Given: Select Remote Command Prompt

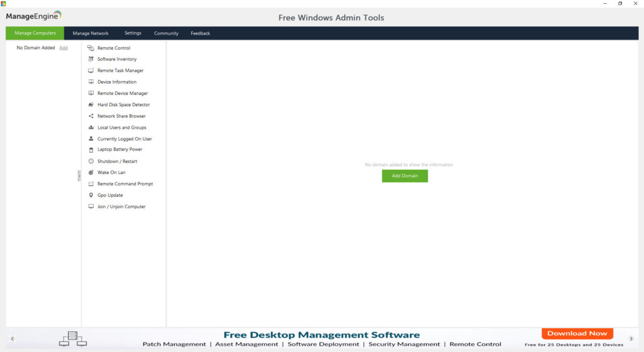Looking at the screenshot, I should [x=125, y=184].
